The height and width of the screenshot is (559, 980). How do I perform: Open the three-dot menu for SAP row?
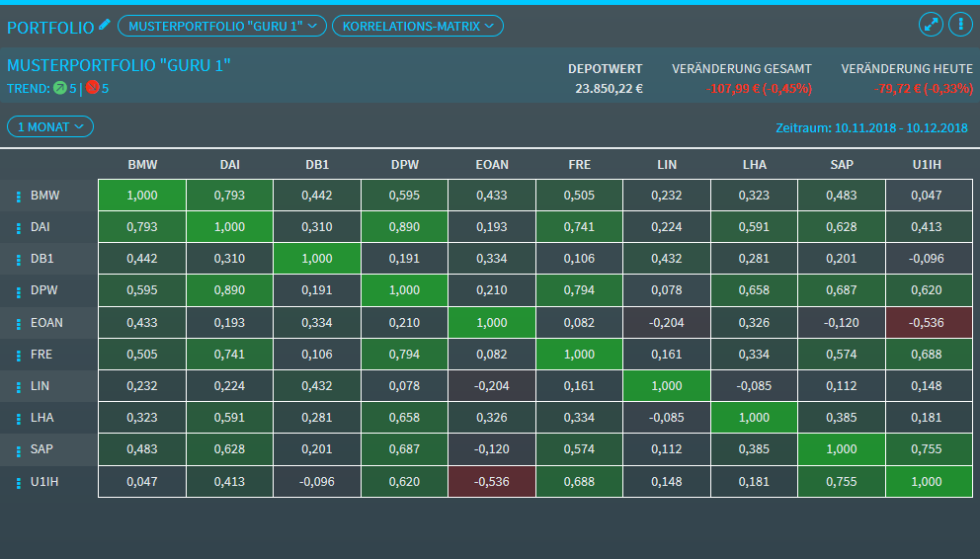click(18, 449)
